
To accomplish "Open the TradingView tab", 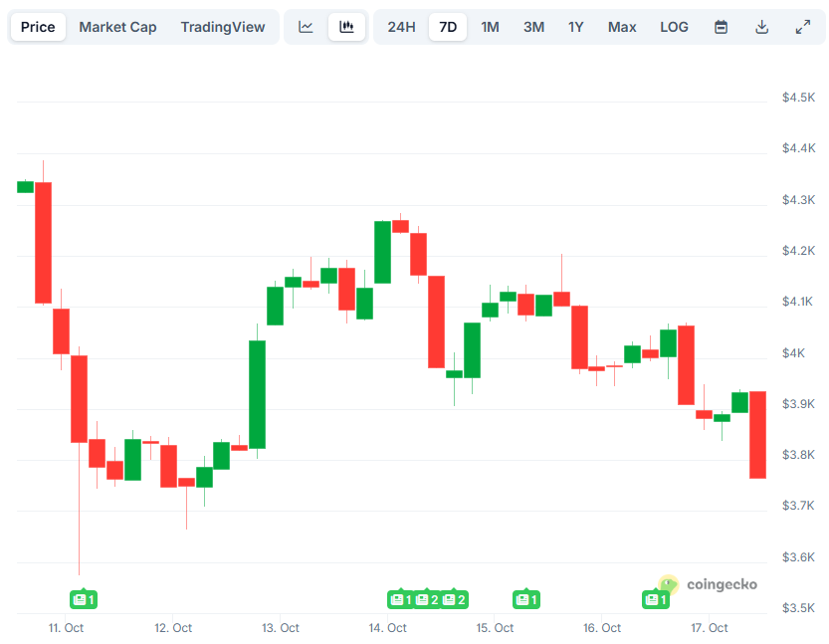I will click(223, 27).
